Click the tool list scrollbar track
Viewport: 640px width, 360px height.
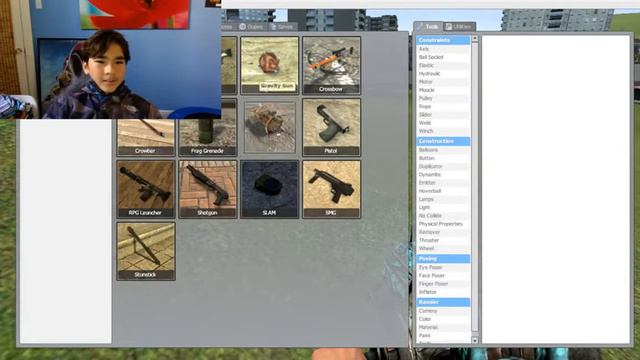475,188
